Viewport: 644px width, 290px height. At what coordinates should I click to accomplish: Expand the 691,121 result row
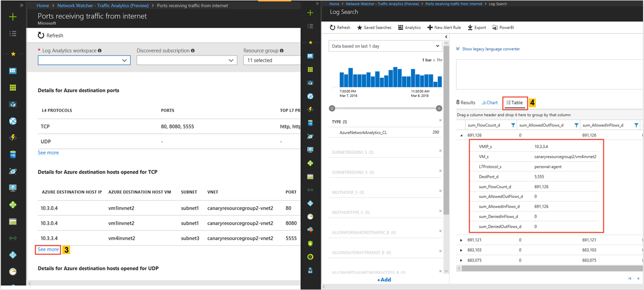462,240
